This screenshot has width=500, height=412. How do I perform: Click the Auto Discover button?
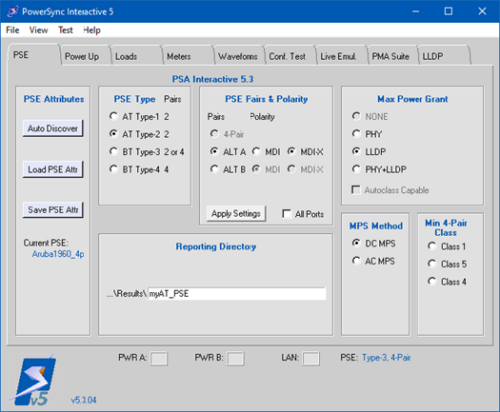pyautogui.click(x=53, y=128)
